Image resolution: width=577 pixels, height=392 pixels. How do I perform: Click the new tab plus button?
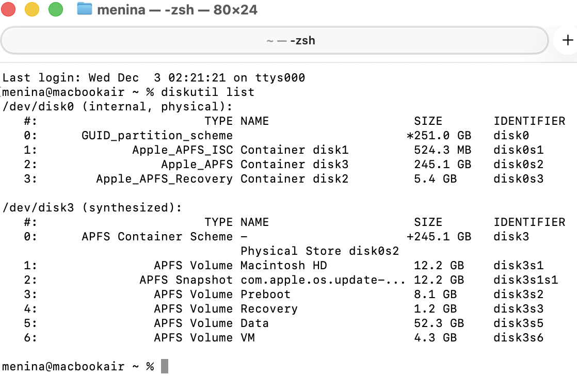(568, 40)
